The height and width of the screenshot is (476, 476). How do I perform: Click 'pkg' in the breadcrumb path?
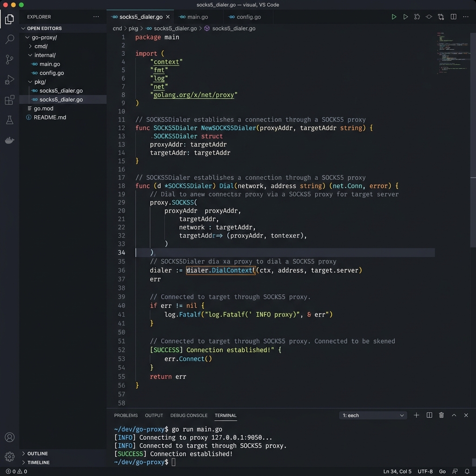[133, 28]
